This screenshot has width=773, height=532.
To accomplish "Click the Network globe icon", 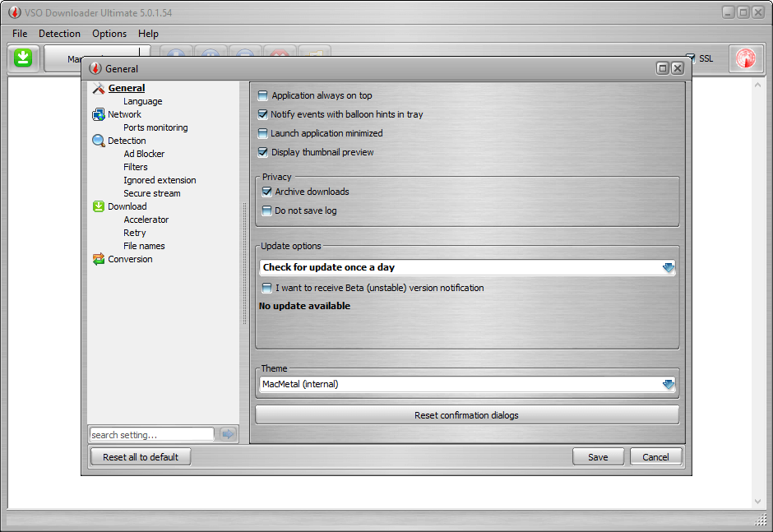I will click(x=99, y=114).
